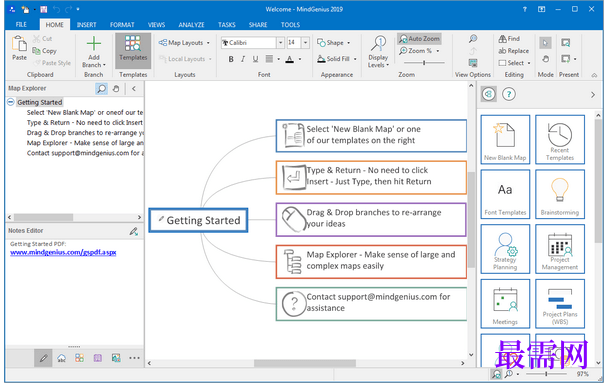Image resolution: width=607 pixels, height=386 pixels.
Task: Switch to the FORMAT tab
Action: (x=122, y=25)
